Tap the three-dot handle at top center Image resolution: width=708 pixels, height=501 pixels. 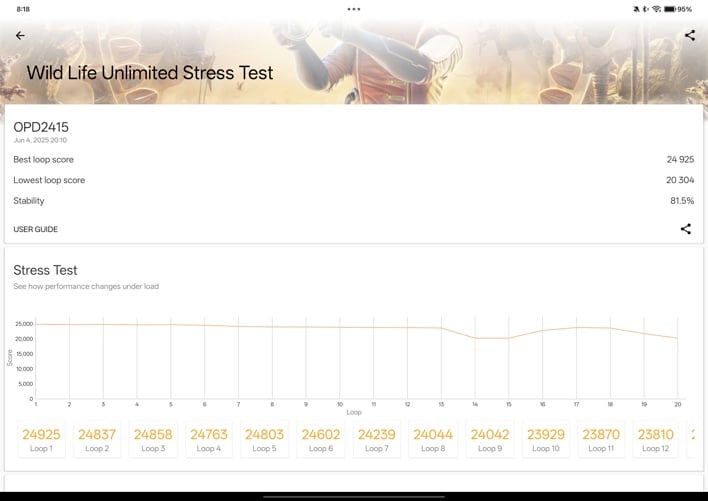[354, 9]
